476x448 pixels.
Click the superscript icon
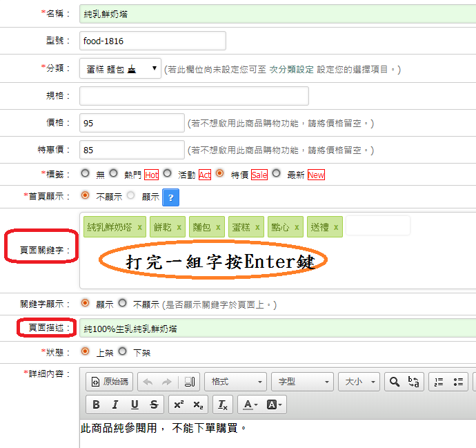pyautogui.click(x=179, y=405)
